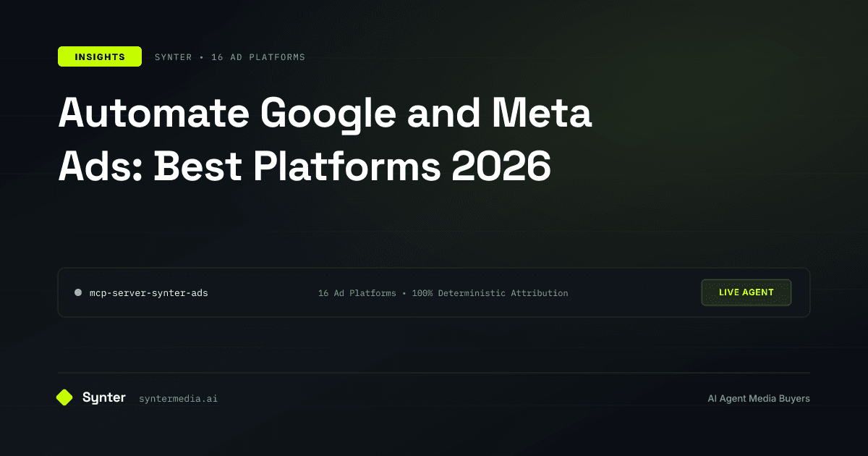Click the green INSIGHTS badge
This screenshot has height=456, width=868.
coord(100,56)
